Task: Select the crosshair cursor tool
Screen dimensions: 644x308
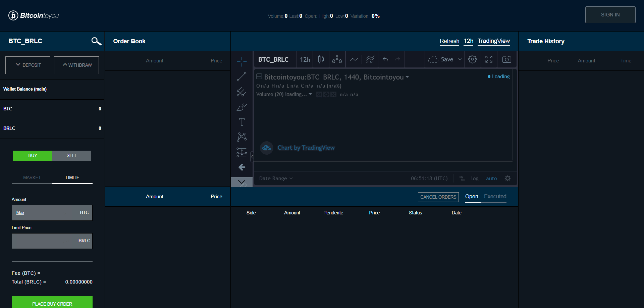Action: tap(241, 62)
